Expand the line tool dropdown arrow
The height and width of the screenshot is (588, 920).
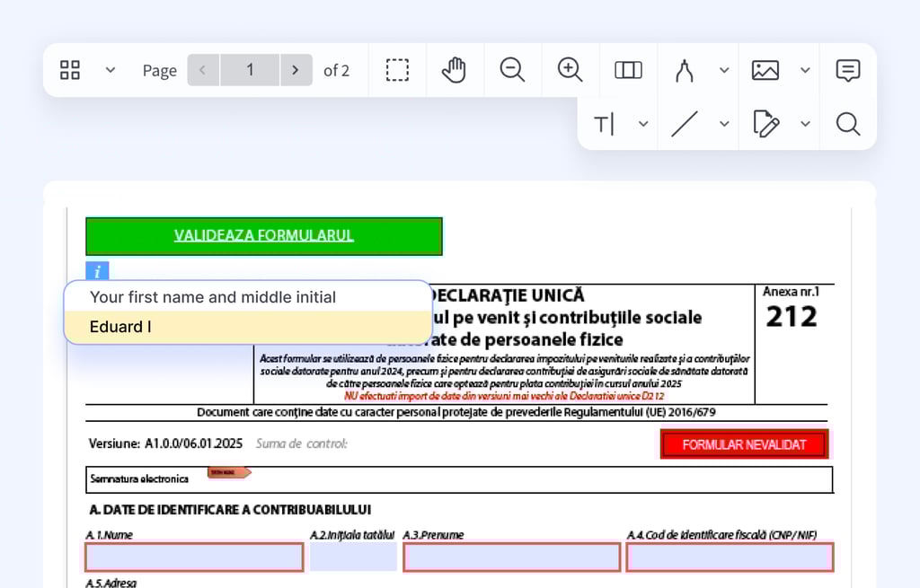pyautogui.click(x=724, y=124)
